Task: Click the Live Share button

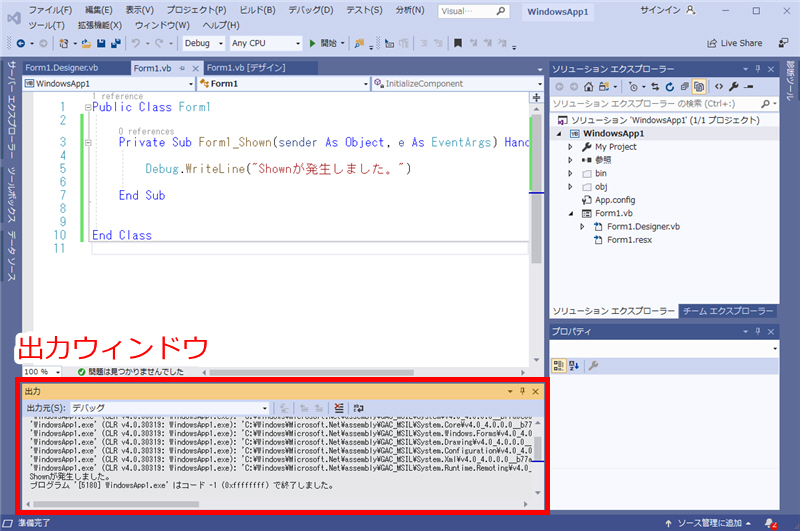Action: [734, 43]
